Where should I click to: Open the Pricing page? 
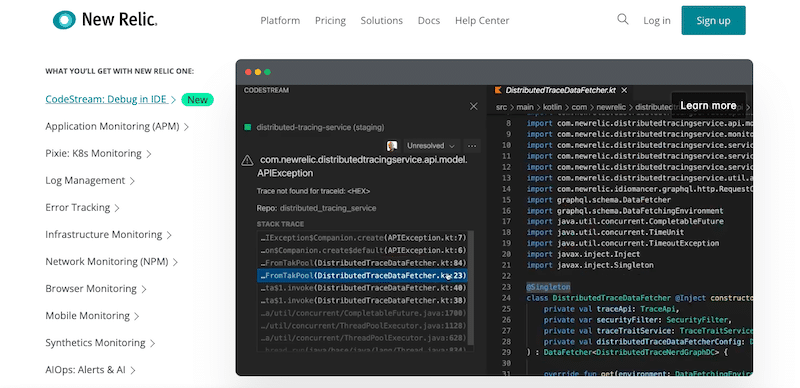click(330, 20)
